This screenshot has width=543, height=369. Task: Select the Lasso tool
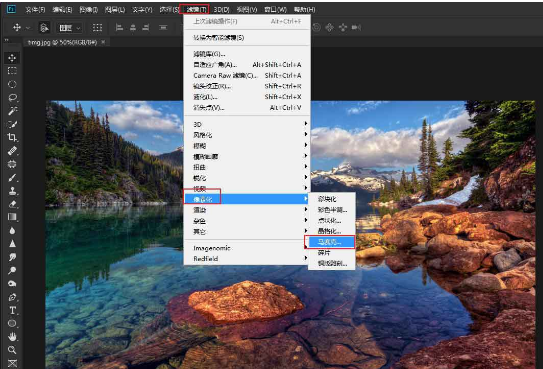(x=12, y=98)
